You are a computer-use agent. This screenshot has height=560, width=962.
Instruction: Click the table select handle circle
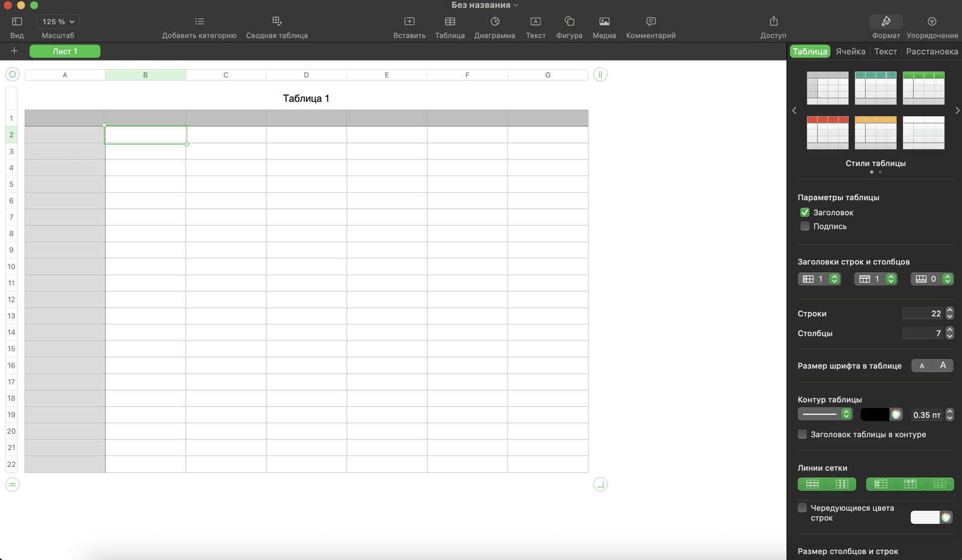click(13, 75)
